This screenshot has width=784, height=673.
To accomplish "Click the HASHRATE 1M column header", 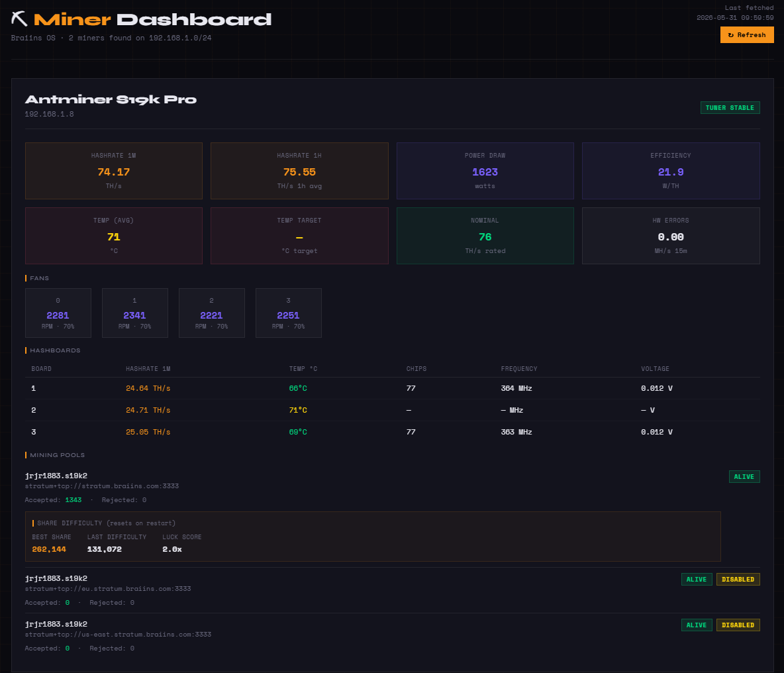I will (148, 369).
